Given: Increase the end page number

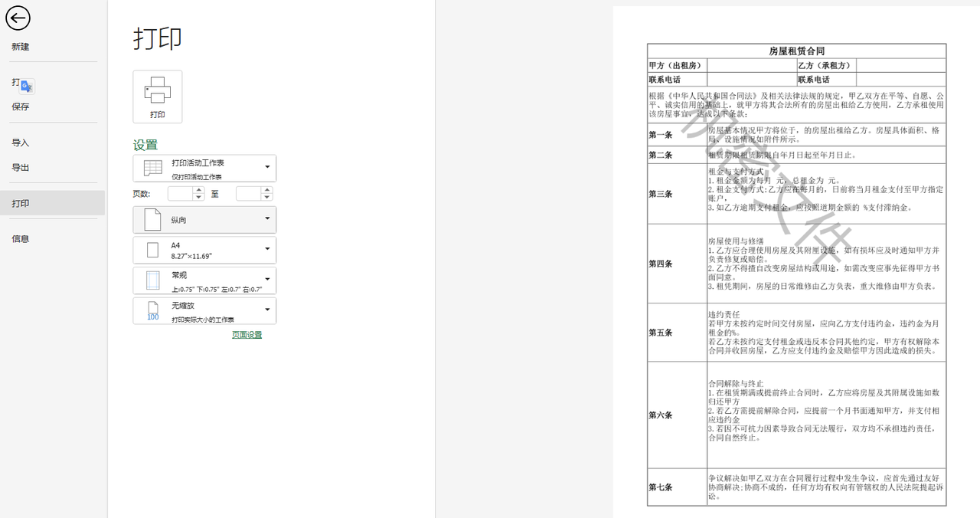Looking at the screenshot, I should coord(267,190).
